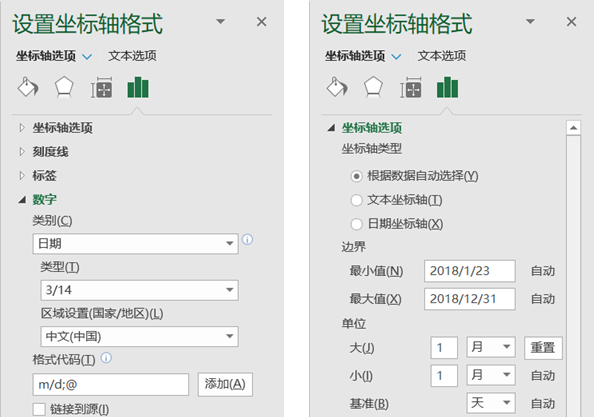Image resolution: width=594 pixels, height=417 pixels.
Task: Open Size & Properties icon in right panel
Action: 411,87
